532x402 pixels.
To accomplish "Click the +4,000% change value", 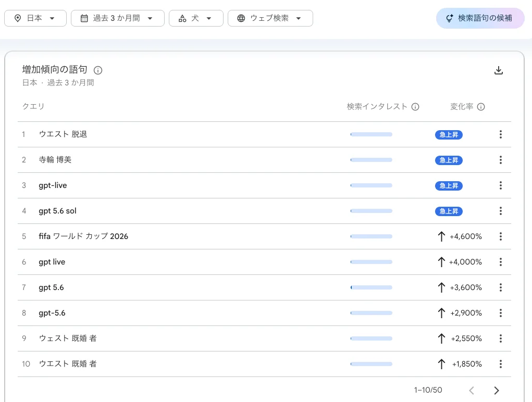I will point(465,262).
